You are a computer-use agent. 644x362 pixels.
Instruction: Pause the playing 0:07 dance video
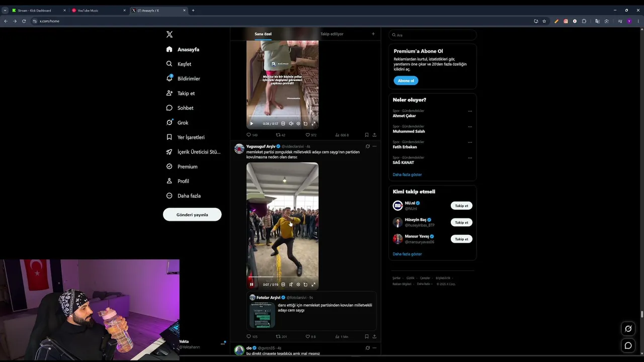tap(252, 285)
